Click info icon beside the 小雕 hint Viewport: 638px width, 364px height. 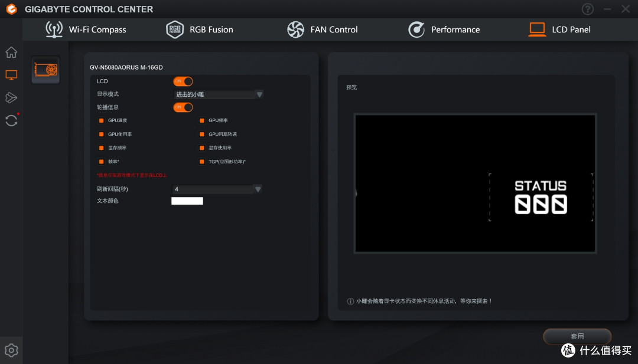[350, 301]
